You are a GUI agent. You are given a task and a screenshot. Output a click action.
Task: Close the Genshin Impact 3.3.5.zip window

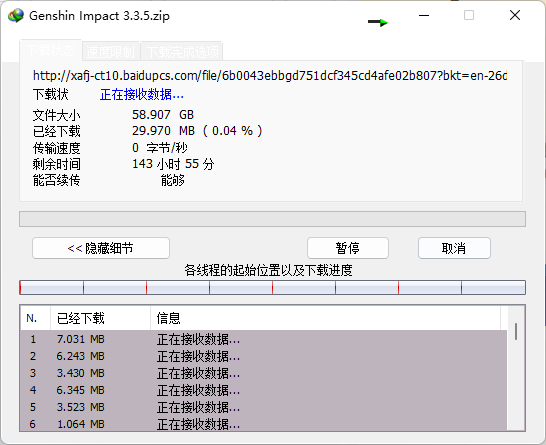click(x=515, y=15)
